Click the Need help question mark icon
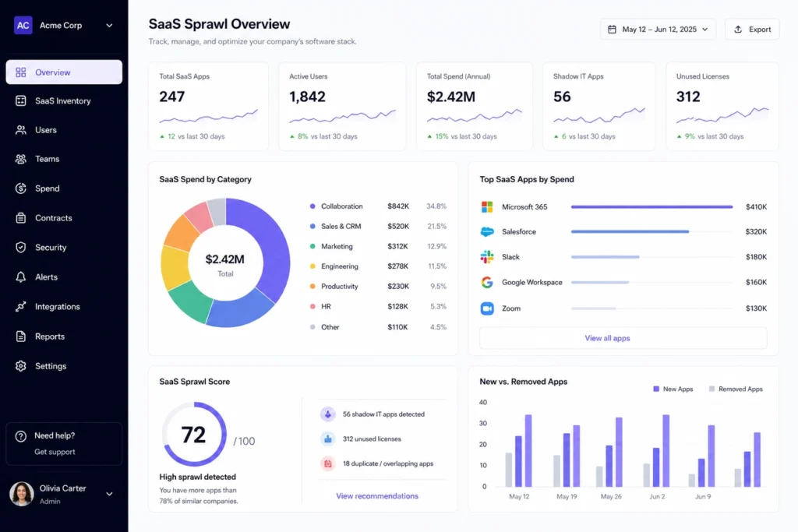The height and width of the screenshot is (532, 798). (x=21, y=436)
